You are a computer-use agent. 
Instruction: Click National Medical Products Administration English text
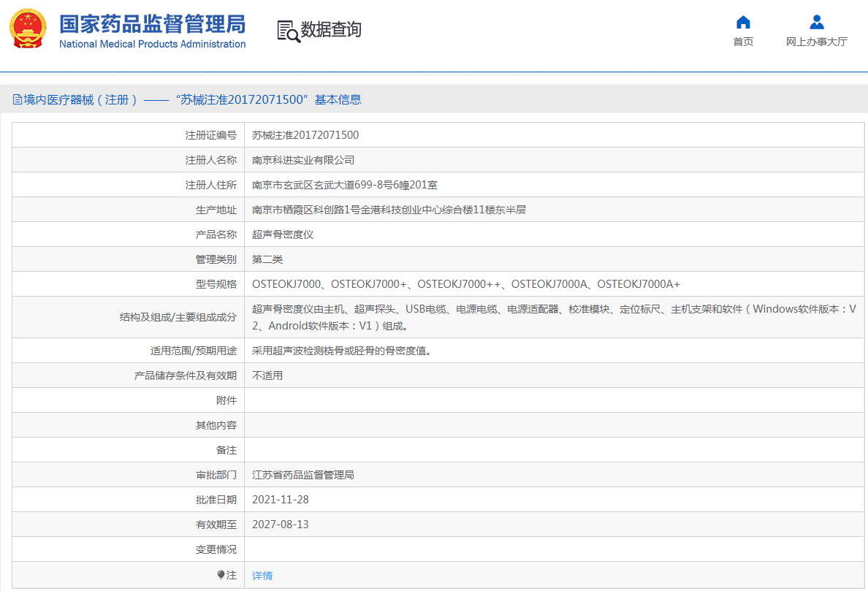click(152, 44)
